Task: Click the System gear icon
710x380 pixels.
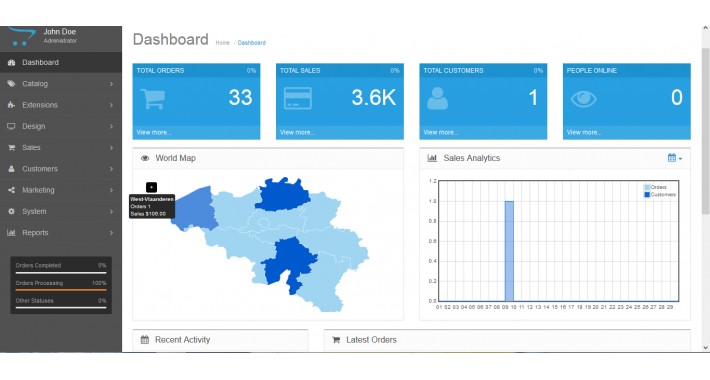Action: click(11, 212)
